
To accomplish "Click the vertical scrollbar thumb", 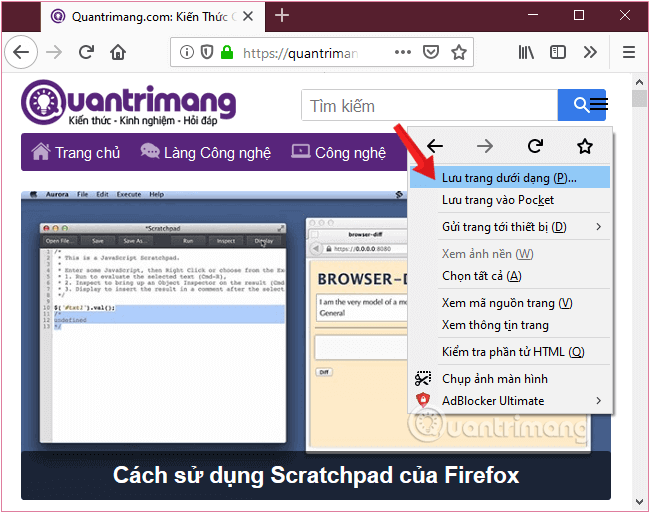I will tap(639, 99).
